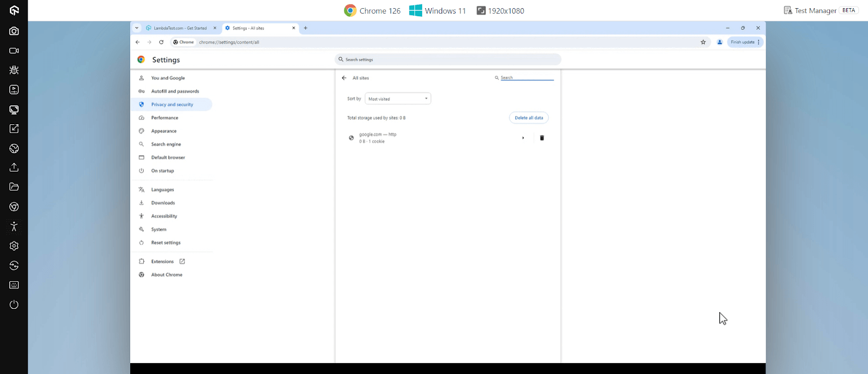
Task: Click the upload icon in left toolbar
Action: (14, 167)
